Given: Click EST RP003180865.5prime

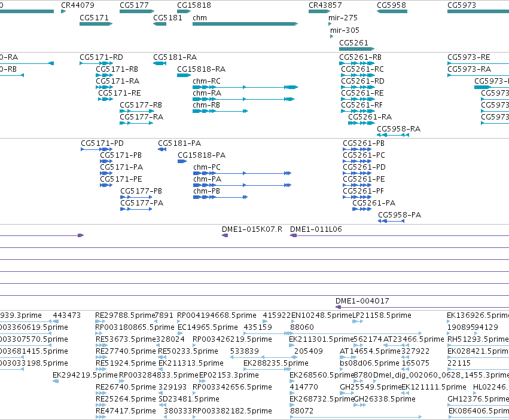Looking at the screenshot, I should (x=135, y=327).
